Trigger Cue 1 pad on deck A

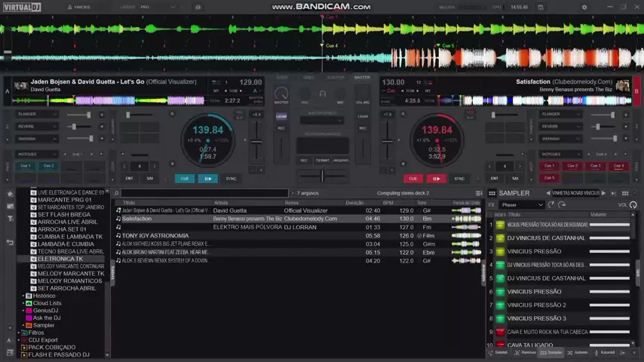26,166
